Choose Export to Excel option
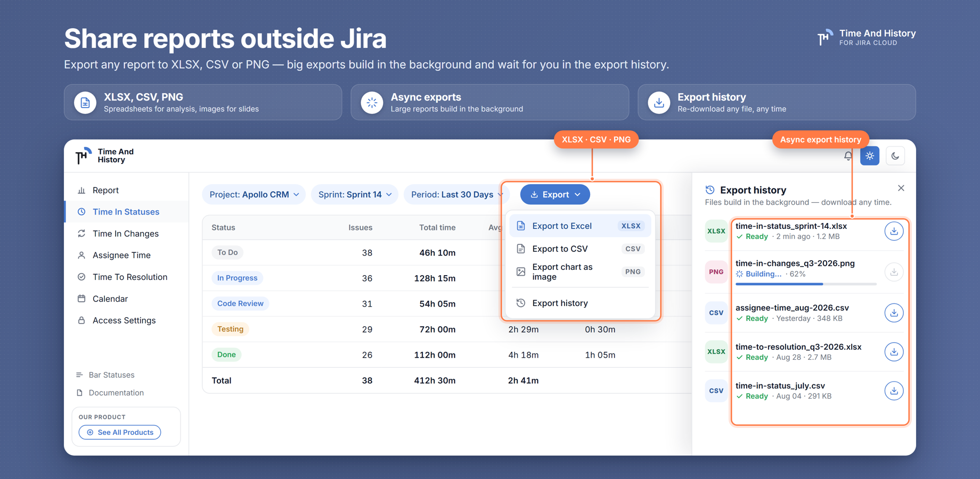Viewport: 980px width, 479px height. pos(580,226)
